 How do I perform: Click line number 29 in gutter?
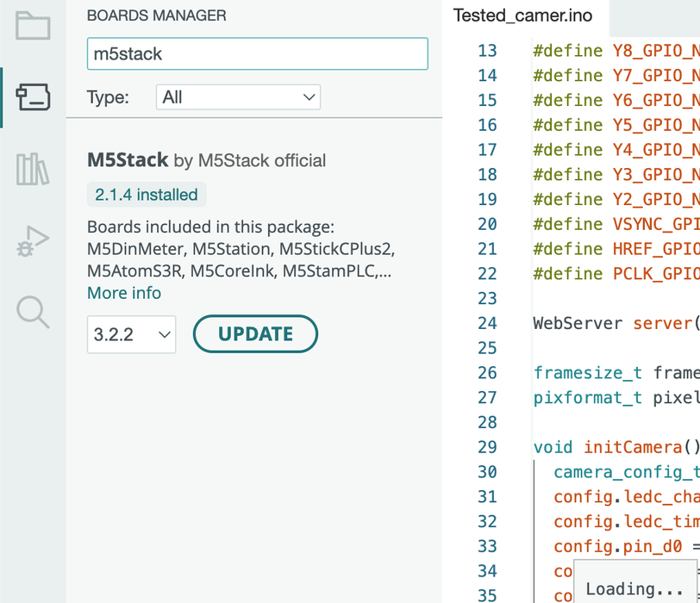click(487, 447)
